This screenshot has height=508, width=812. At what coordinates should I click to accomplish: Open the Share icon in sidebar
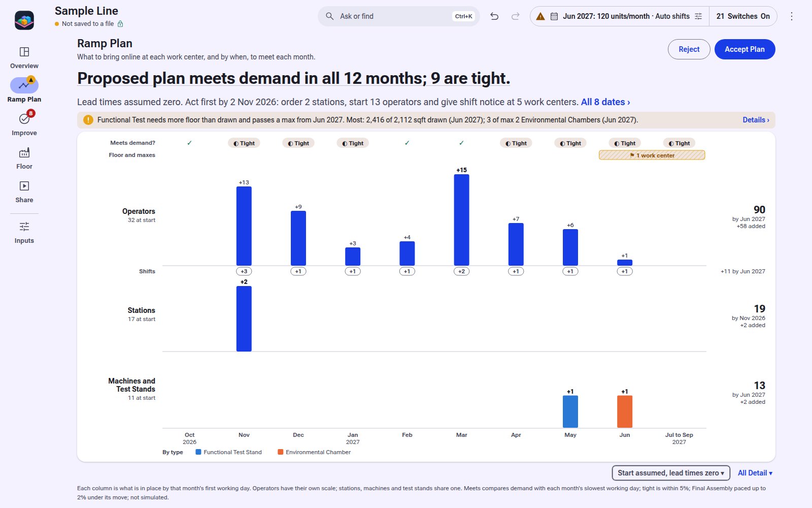pyautogui.click(x=24, y=186)
